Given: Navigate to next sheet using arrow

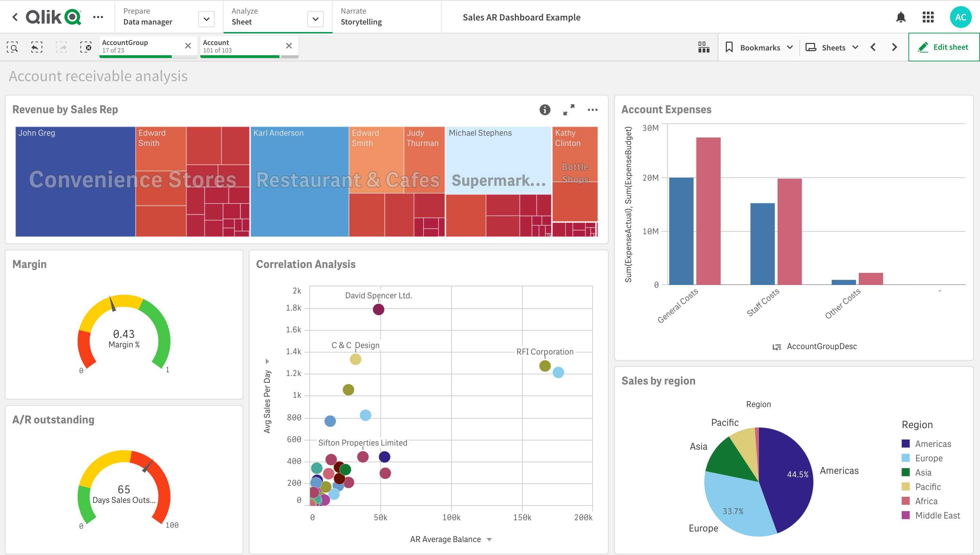Looking at the screenshot, I should pos(895,46).
